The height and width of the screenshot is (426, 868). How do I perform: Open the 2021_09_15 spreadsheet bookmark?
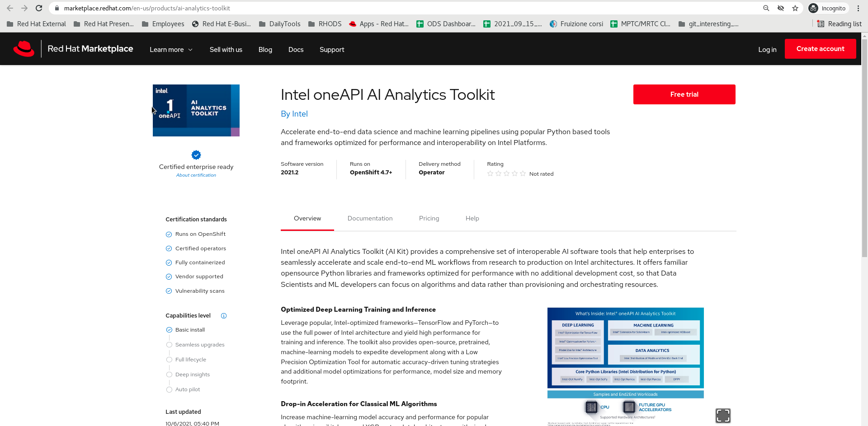pos(513,24)
